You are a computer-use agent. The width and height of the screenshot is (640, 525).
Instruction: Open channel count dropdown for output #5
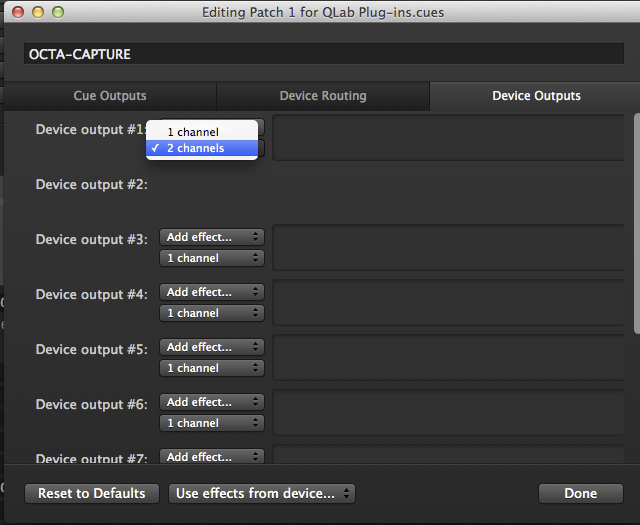click(212, 368)
